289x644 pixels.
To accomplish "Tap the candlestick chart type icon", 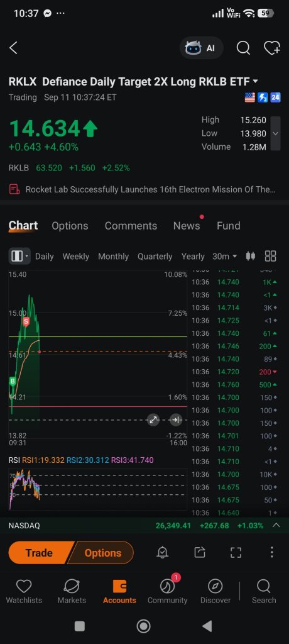I will 251,257.
